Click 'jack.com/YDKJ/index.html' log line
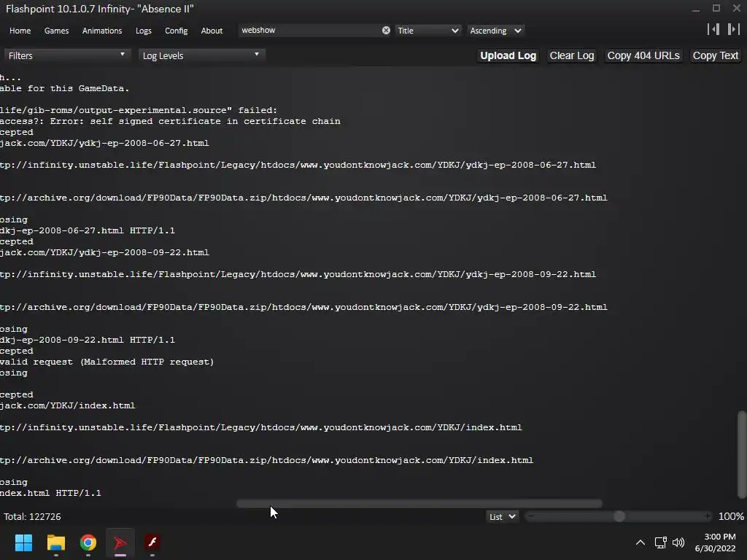The width and height of the screenshot is (747, 560). tap(67, 405)
